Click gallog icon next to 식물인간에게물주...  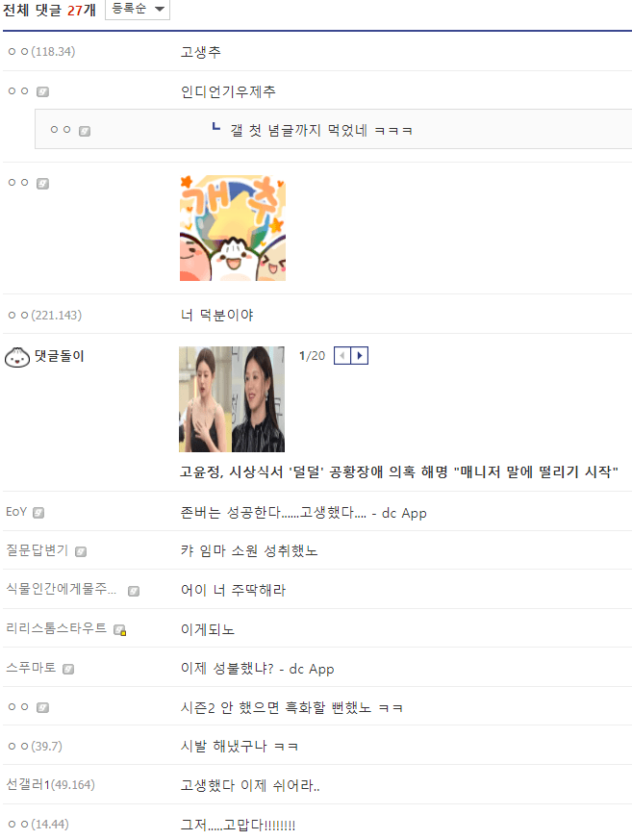pyautogui.click(x=134, y=591)
